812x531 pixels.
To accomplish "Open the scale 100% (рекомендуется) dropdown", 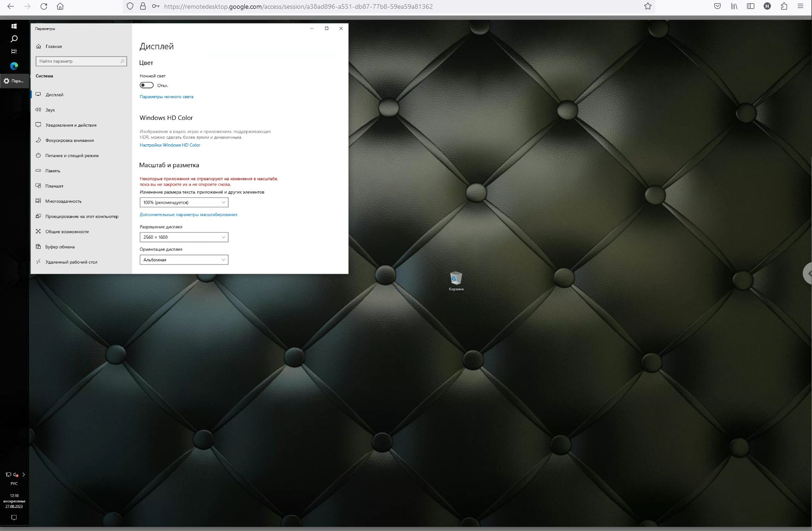I will [184, 202].
